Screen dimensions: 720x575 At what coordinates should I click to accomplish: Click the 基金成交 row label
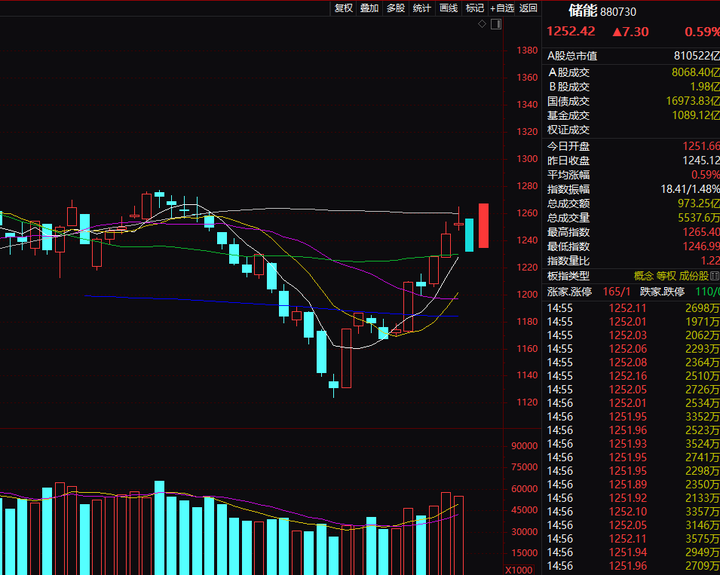click(x=568, y=116)
